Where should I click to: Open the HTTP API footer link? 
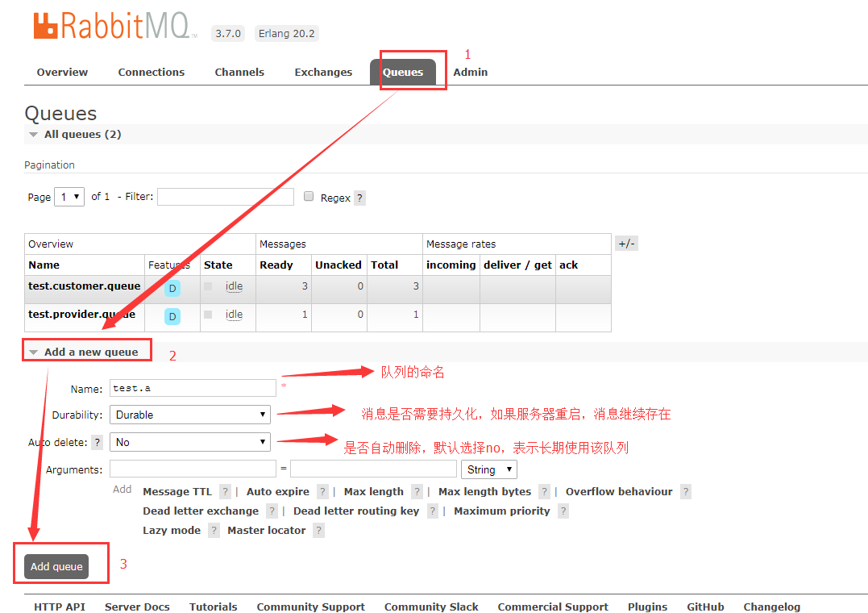(x=60, y=607)
